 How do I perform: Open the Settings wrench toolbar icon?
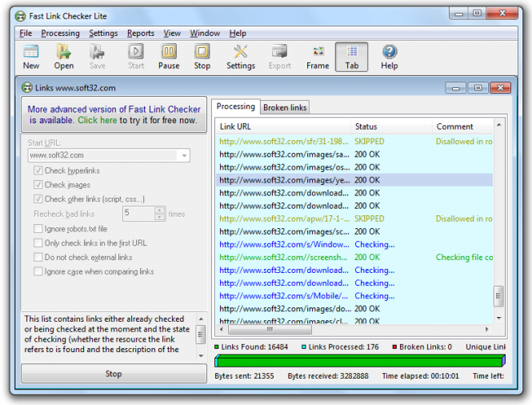tap(241, 57)
